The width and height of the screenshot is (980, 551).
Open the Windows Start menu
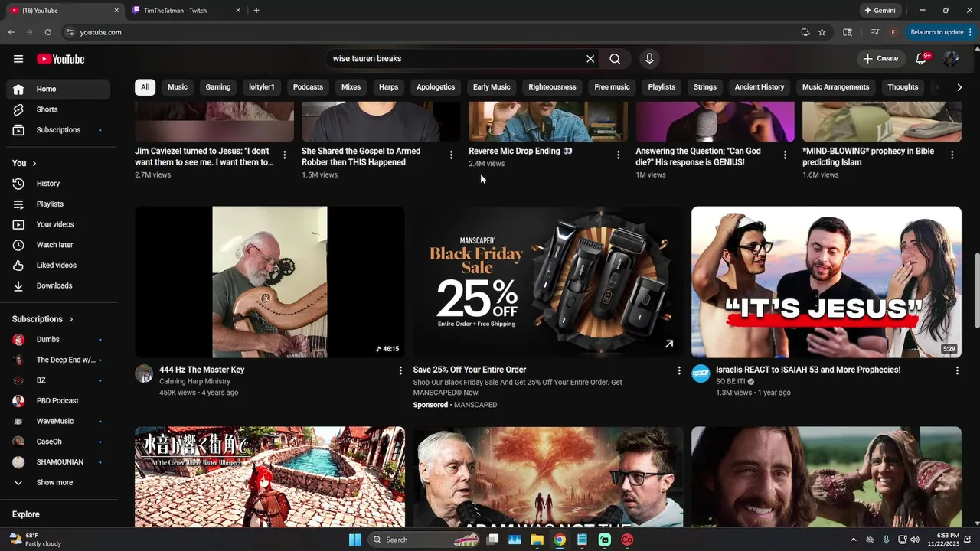click(x=354, y=540)
